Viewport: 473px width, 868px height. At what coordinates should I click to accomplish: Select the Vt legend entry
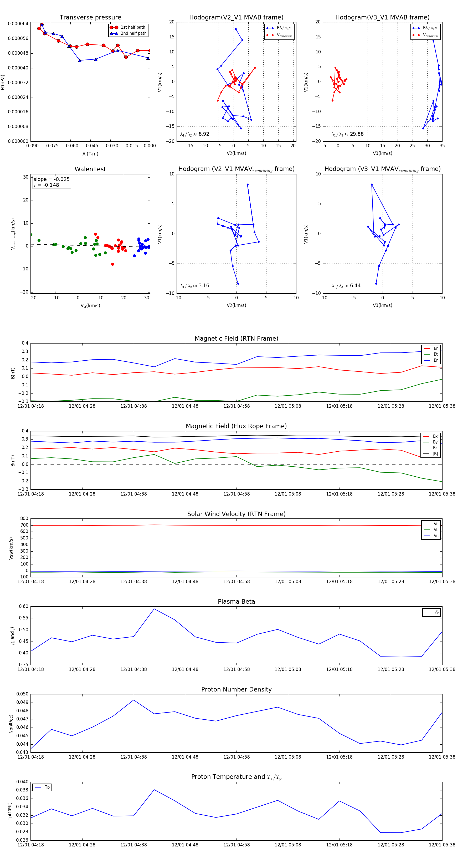tap(431, 530)
